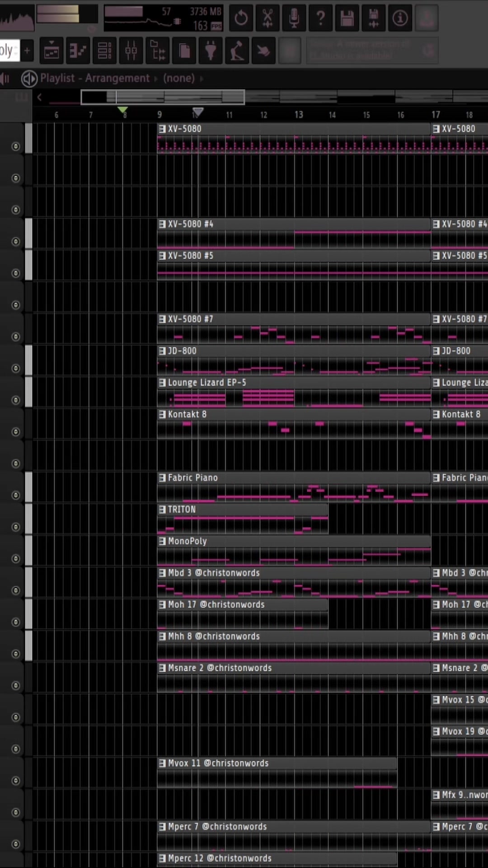
Task: Open clip menu of Mperc 12 clip
Action: point(162,858)
